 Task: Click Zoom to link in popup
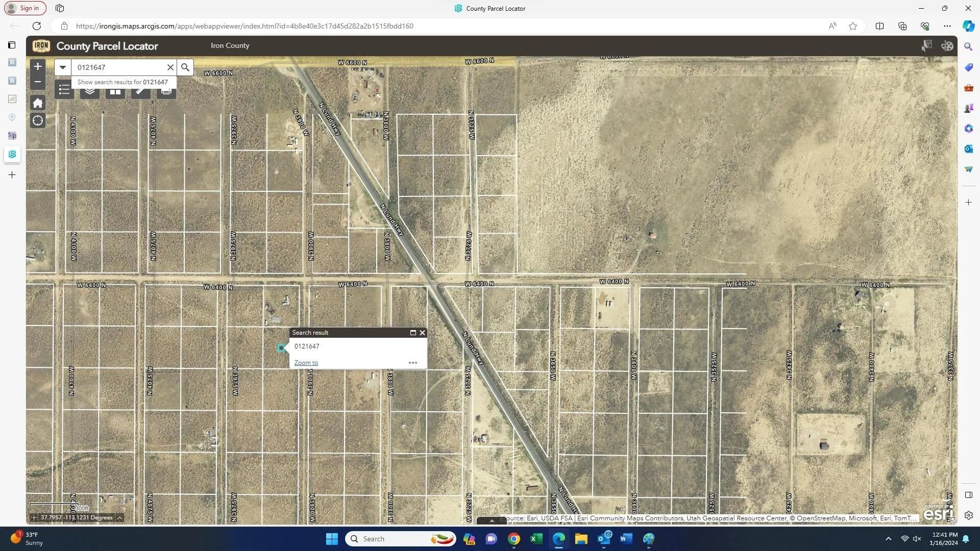(x=306, y=363)
